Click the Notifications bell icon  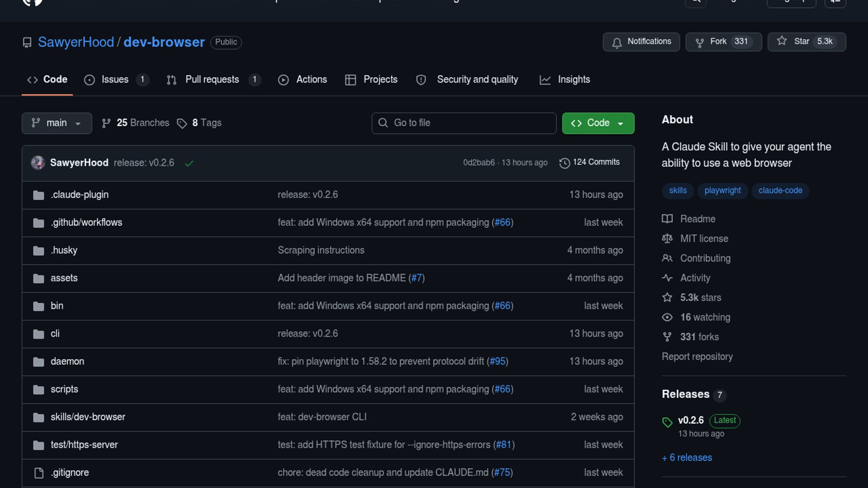click(617, 42)
